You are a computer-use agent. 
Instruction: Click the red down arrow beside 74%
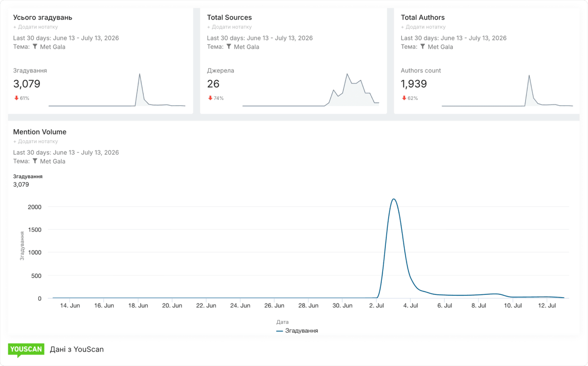pyautogui.click(x=210, y=98)
